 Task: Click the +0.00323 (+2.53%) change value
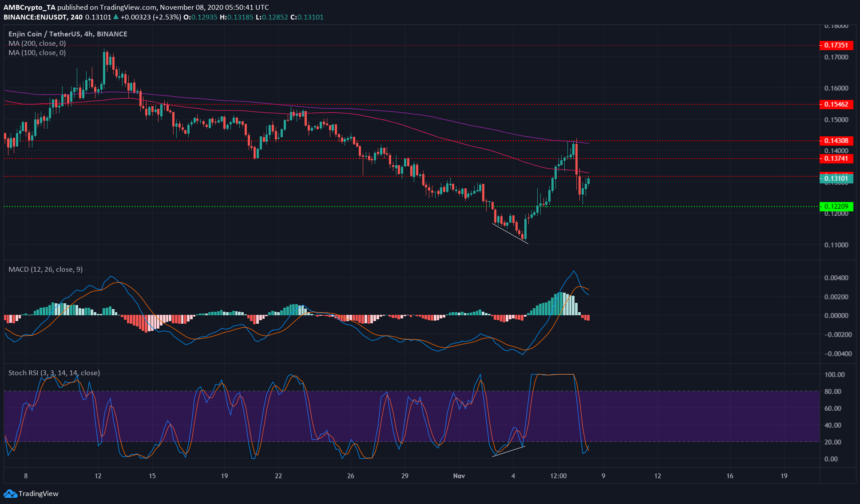click(x=151, y=17)
